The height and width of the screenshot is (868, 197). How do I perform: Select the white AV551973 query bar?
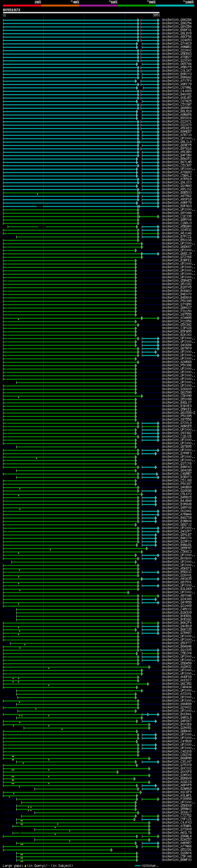click(x=81, y=13)
